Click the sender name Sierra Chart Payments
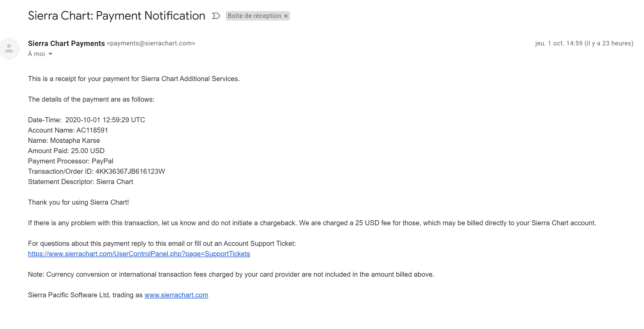The height and width of the screenshot is (329, 644). point(66,43)
